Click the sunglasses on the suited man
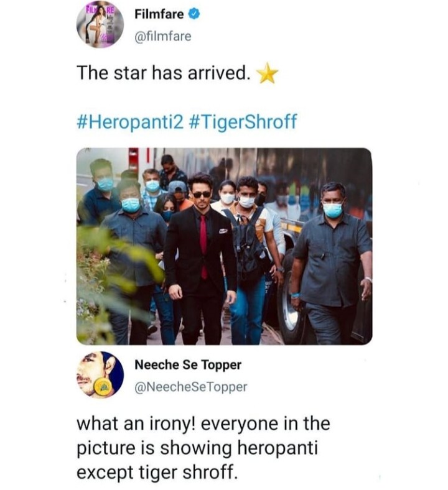Viewport: 448px width, 490px height. click(x=201, y=194)
